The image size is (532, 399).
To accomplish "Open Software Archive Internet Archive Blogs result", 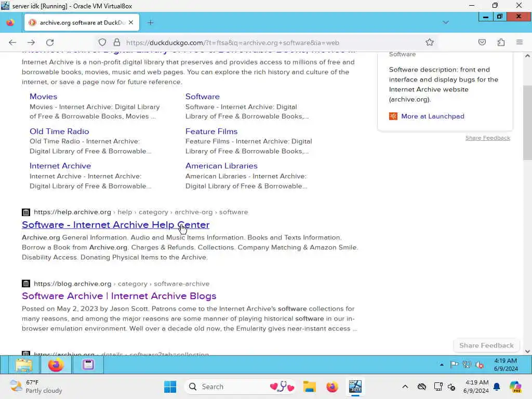I will pos(119,296).
